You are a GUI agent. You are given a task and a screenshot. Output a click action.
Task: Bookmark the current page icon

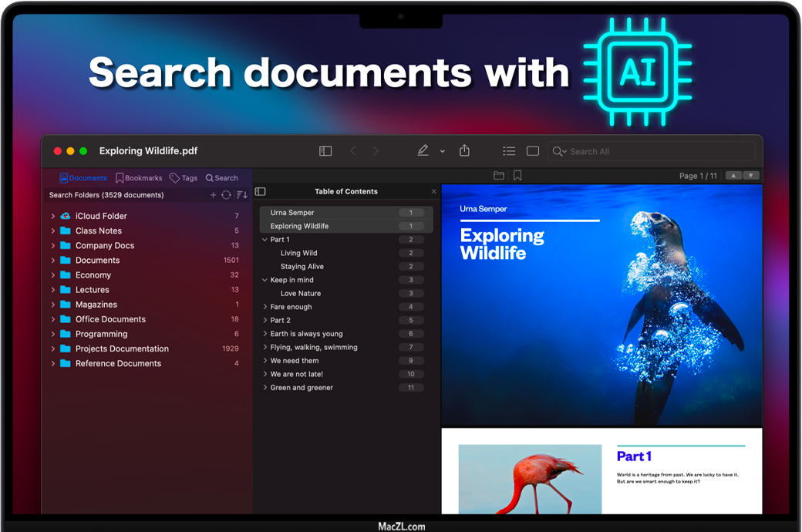coord(517,176)
